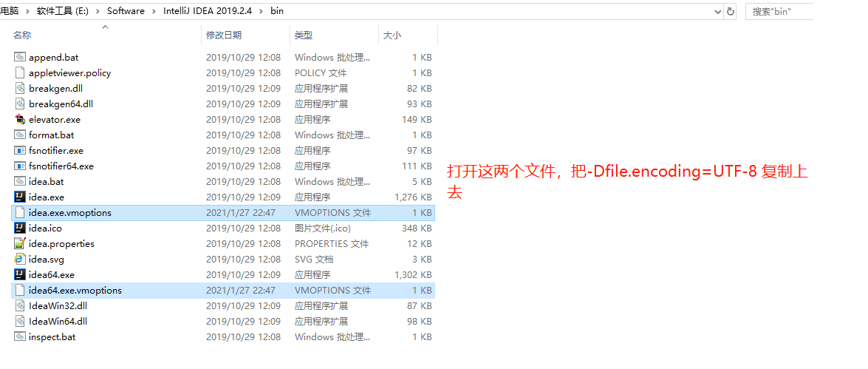Select the idea.properties file icon
The image size is (868, 369).
point(20,243)
